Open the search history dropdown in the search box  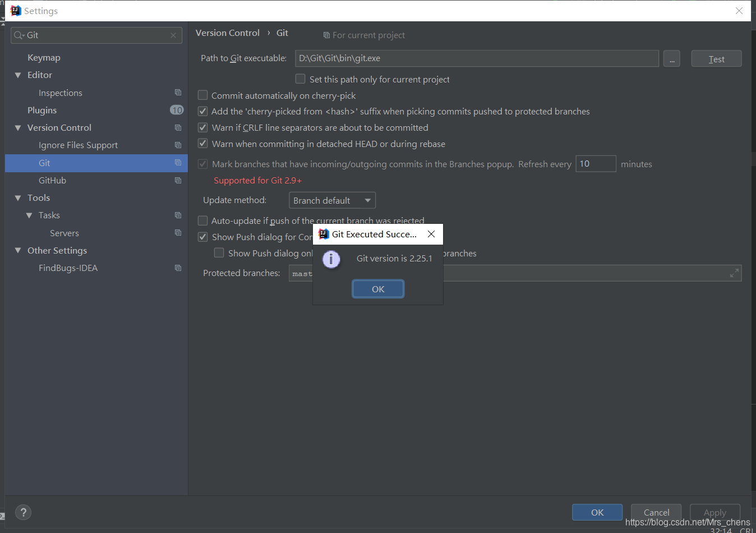tap(24, 36)
